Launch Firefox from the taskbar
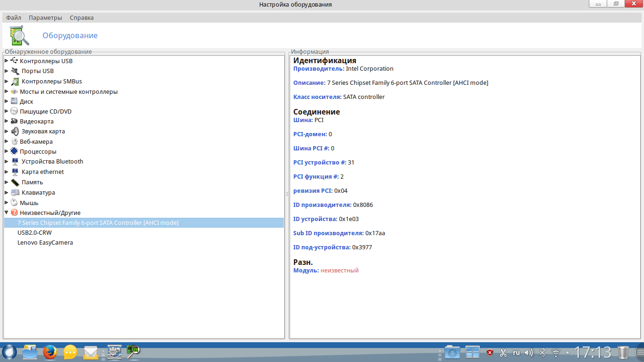Image resolution: width=644 pixels, height=362 pixels. point(50,352)
